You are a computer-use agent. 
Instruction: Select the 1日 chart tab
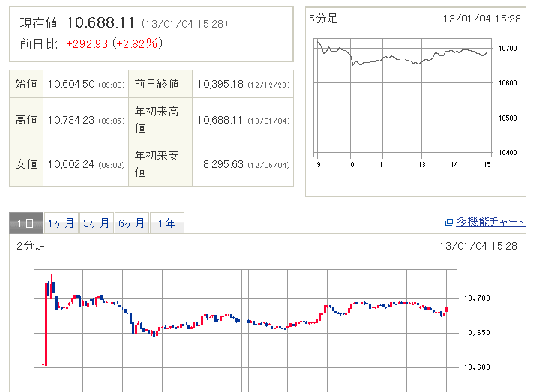tap(25, 223)
